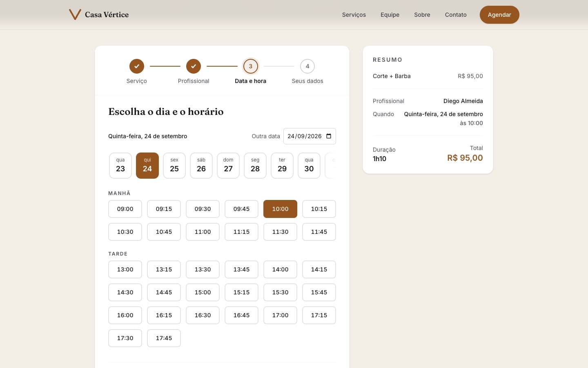Select Friday 25 in the day strip
This screenshot has width=588, height=368.
point(174,166)
